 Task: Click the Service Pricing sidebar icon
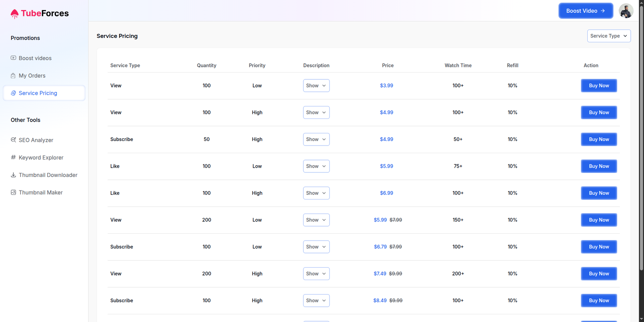click(x=13, y=93)
